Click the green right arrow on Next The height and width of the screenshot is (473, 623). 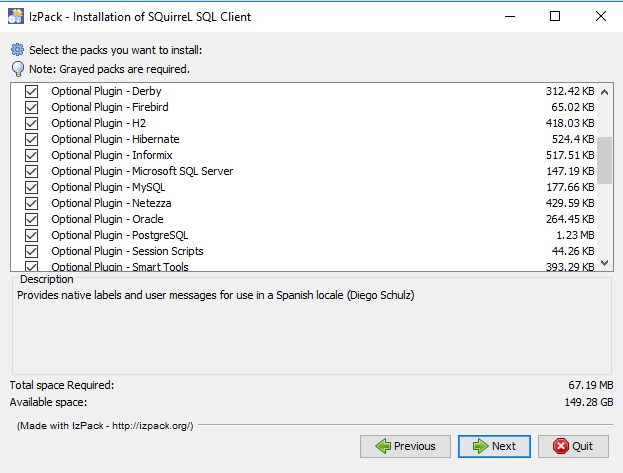pos(481,446)
